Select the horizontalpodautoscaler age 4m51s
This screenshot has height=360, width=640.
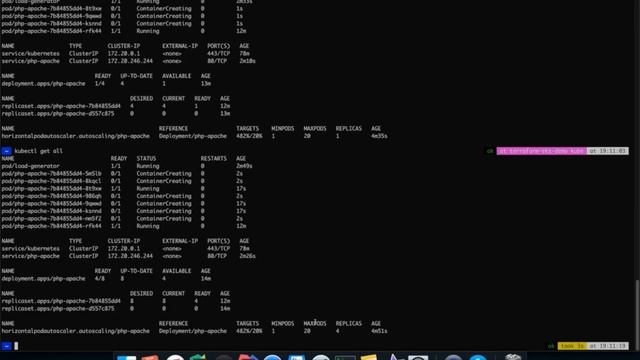[379, 331]
